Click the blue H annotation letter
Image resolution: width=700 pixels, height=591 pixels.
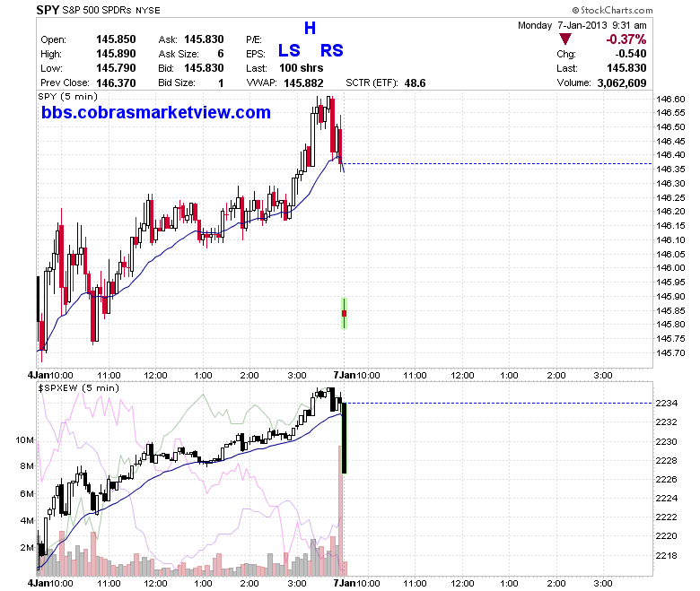click(x=310, y=28)
